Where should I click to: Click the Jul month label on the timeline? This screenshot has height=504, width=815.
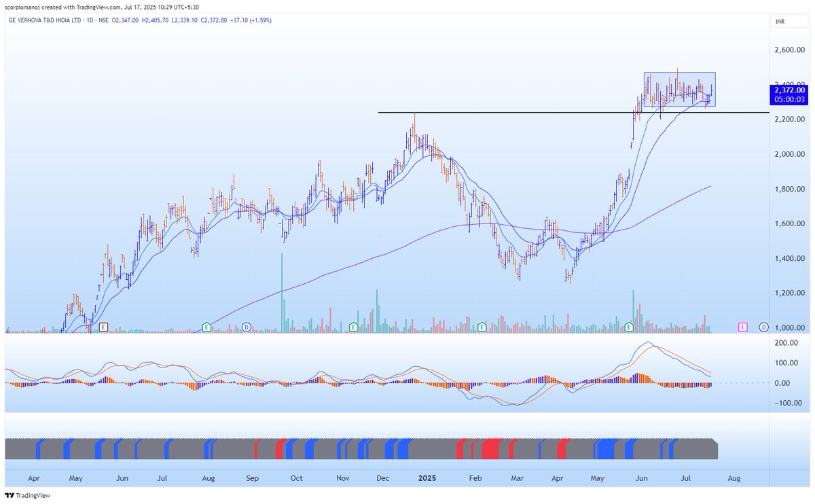pos(685,478)
